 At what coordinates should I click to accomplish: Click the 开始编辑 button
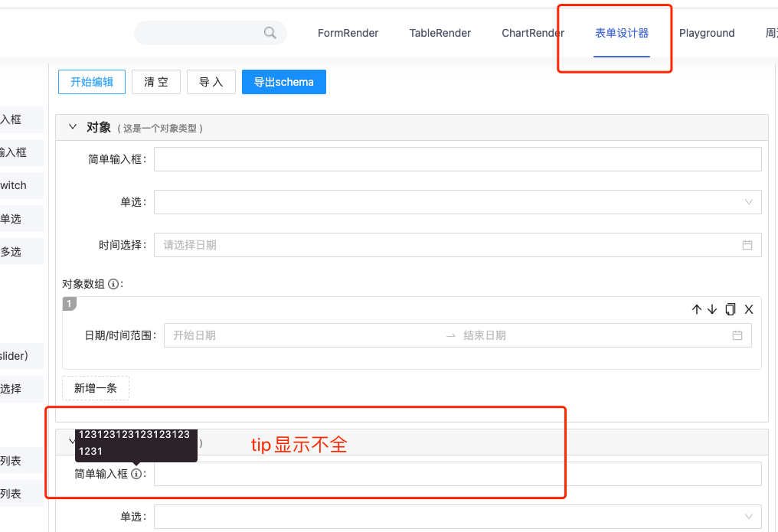91,81
